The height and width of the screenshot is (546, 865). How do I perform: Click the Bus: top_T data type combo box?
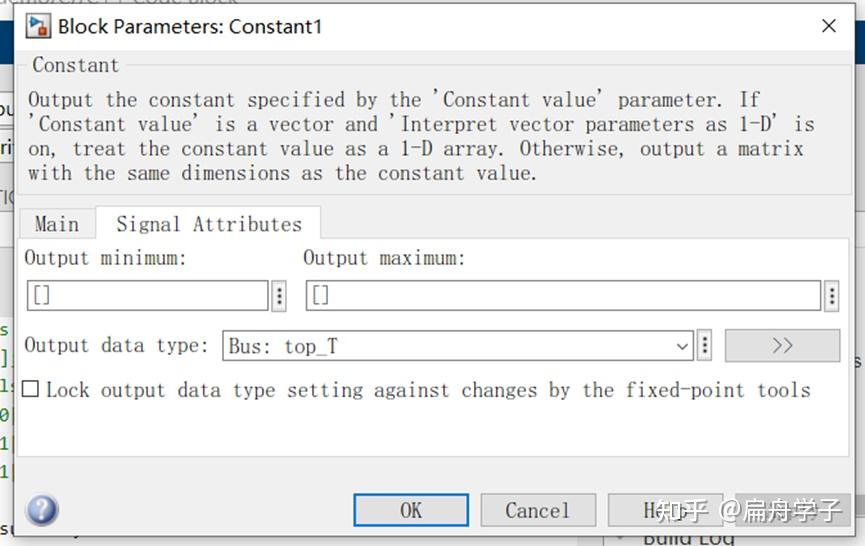click(450, 346)
